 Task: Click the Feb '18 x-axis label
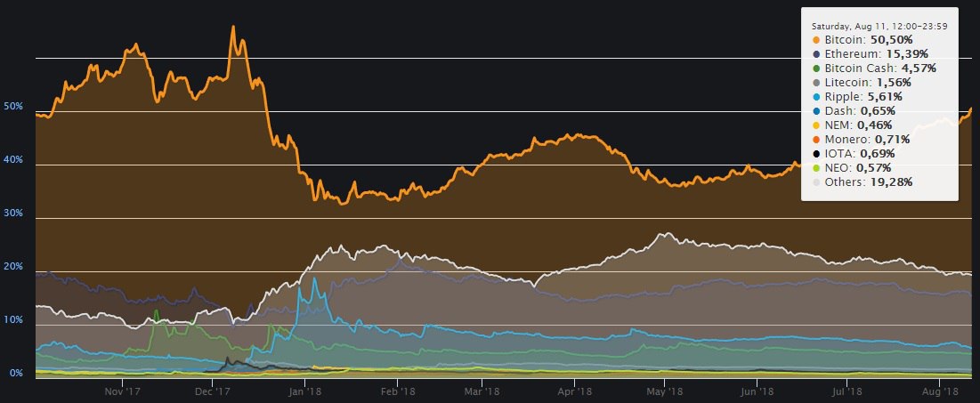pyautogui.click(x=398, y=391)
